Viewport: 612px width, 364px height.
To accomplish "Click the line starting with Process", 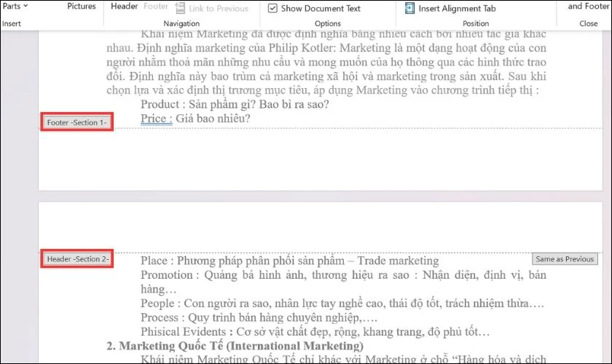I will coord(259,317).
